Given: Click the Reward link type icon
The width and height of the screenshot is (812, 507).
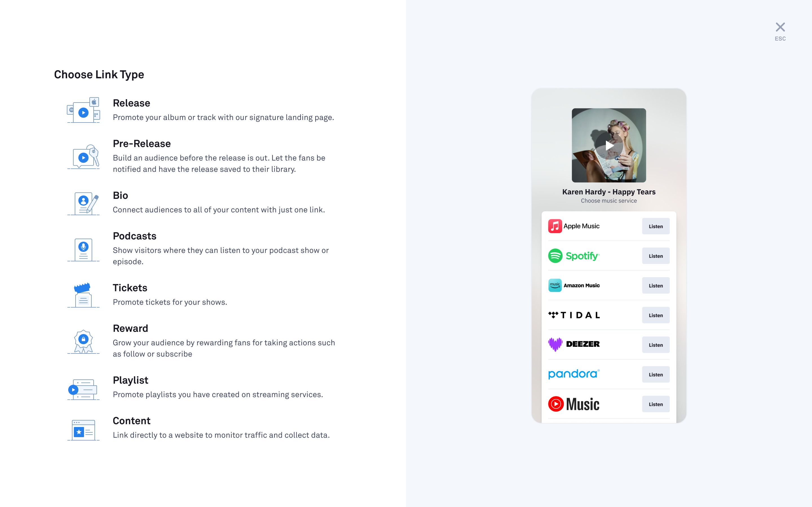Looking at the screenshot, I should (x=84, y=340).
